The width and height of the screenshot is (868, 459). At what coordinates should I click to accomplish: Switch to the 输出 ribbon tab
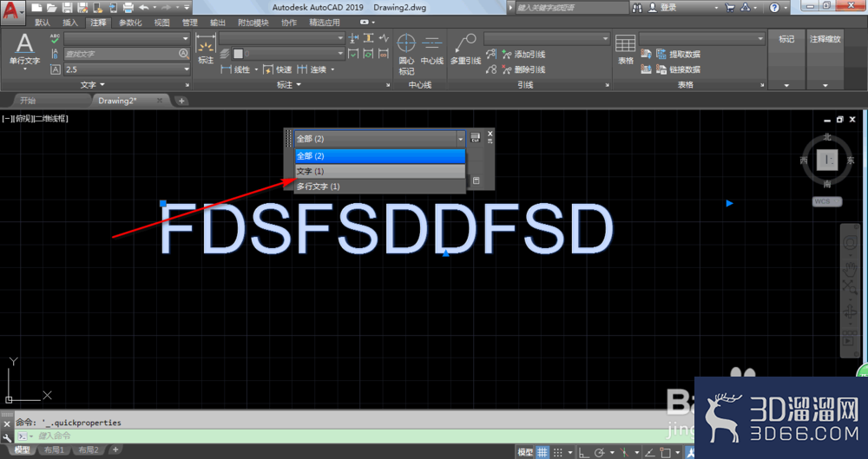click(x=218, y=23)
